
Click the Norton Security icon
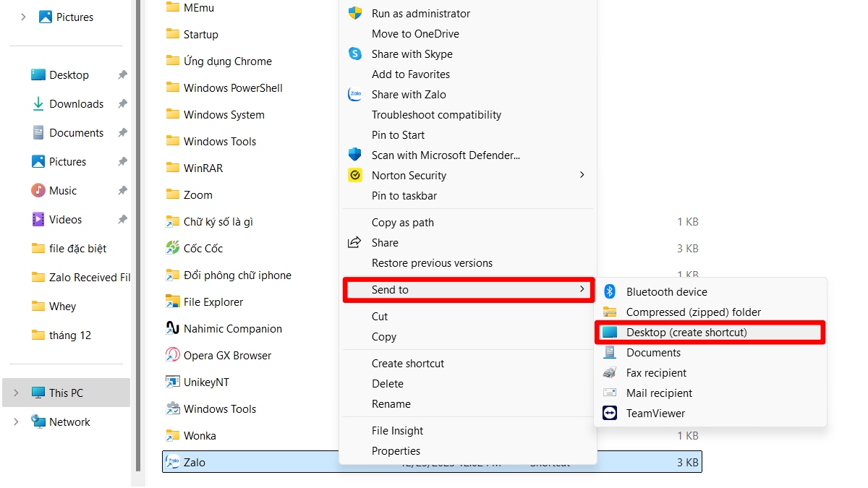tap(355, 175)
